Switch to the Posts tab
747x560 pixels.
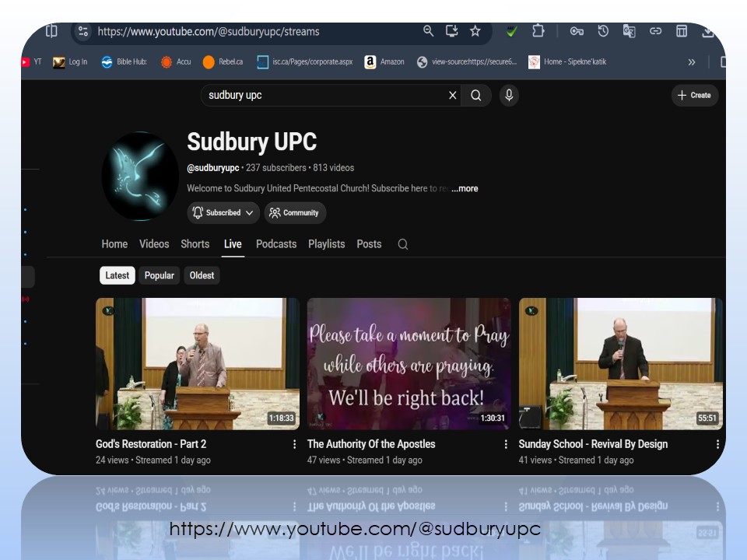tap(369, 244)
